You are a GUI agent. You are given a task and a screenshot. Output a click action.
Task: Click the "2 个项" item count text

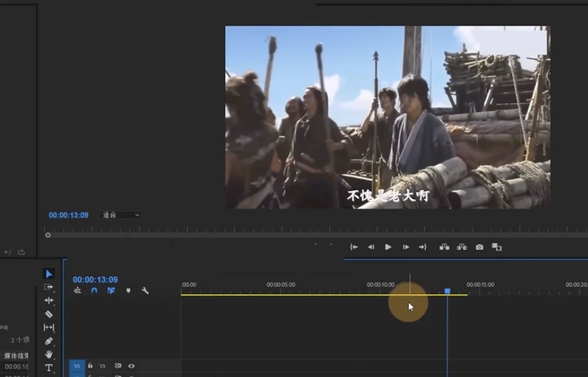(x=20, y=341)
